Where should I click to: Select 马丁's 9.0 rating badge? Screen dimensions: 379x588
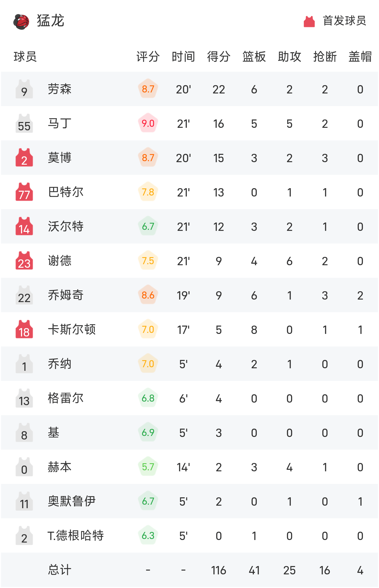click(x=148, y=123)
